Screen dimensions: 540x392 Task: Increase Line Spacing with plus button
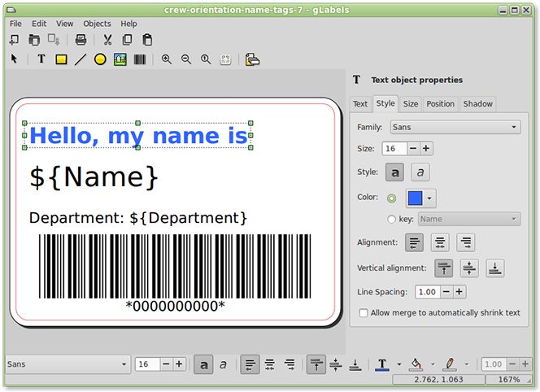pyautogui.click(x=459, y=292)
